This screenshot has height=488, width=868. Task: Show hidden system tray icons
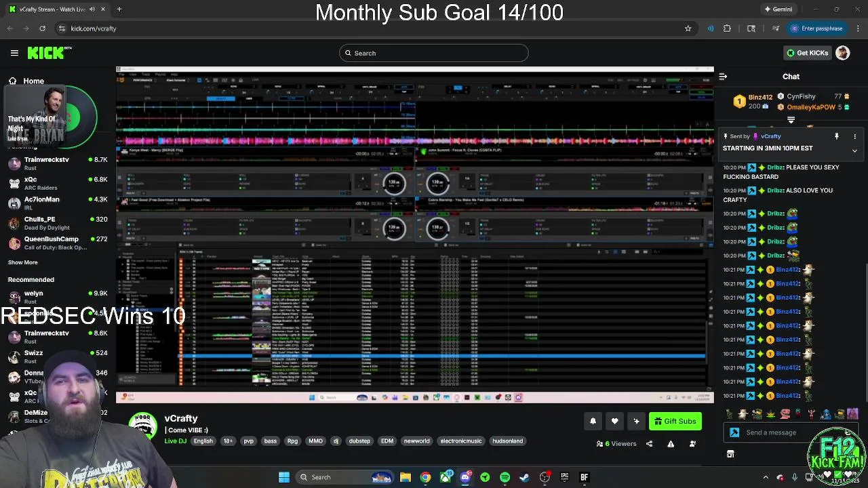pyautogui.click(x=766, y=477)
